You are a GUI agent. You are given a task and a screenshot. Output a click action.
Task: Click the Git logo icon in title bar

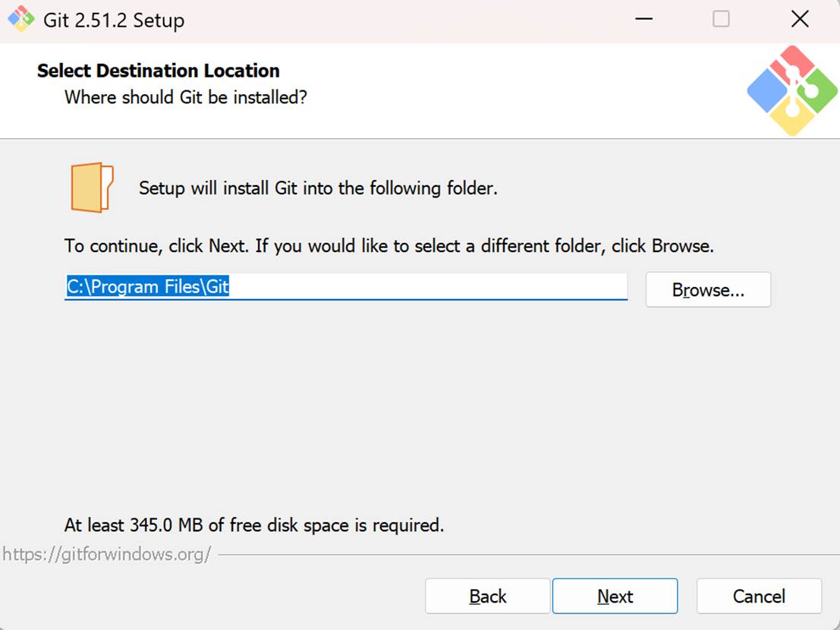click(21, 19)
